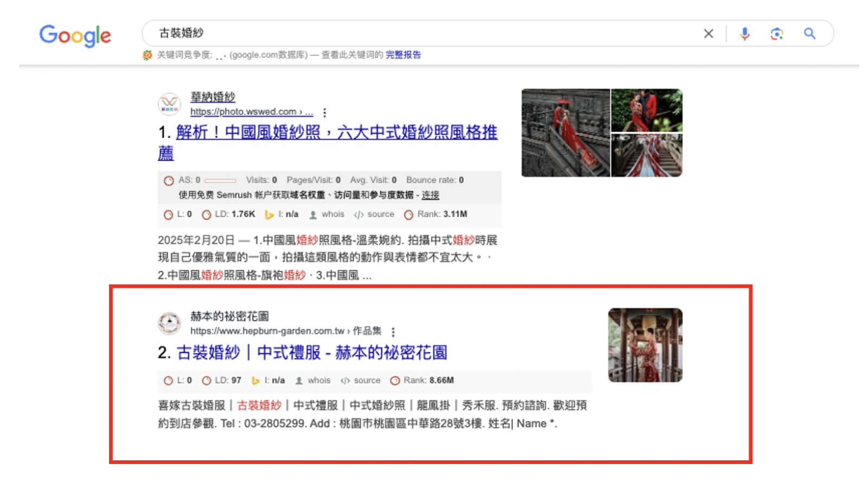The image size is (868, 489).
Task: Click whois in first result's SEO bar
Action: 332,214
